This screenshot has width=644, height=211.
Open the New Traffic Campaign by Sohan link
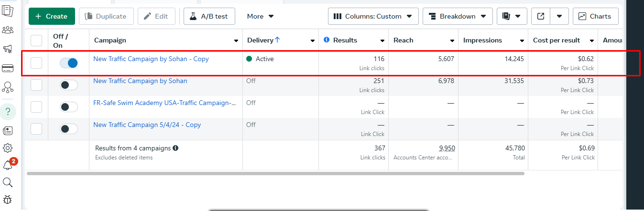coord(140,81)
